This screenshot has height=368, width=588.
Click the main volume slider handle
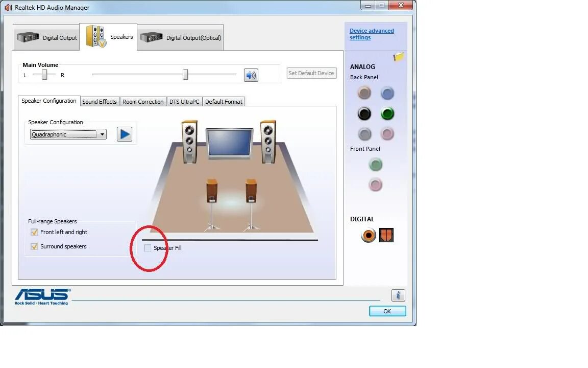pos(185,74)
